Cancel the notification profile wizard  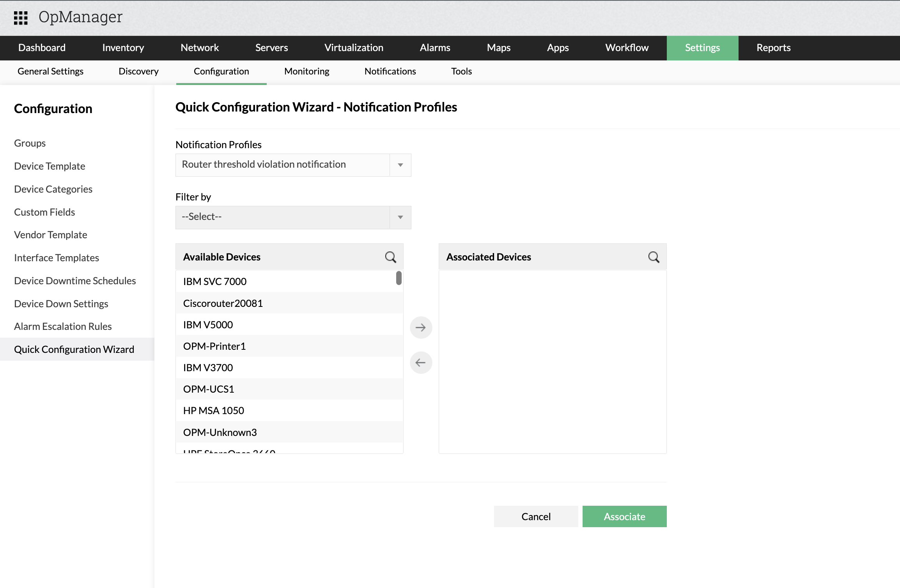tap(536, 516)
